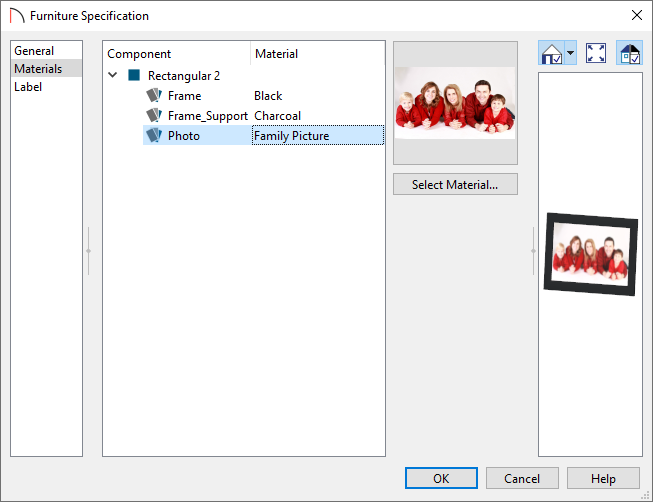Image resolution: width=653 pixels, height=502 pixels.
Task: Click the Component column header
Action: tap(177, 54)
